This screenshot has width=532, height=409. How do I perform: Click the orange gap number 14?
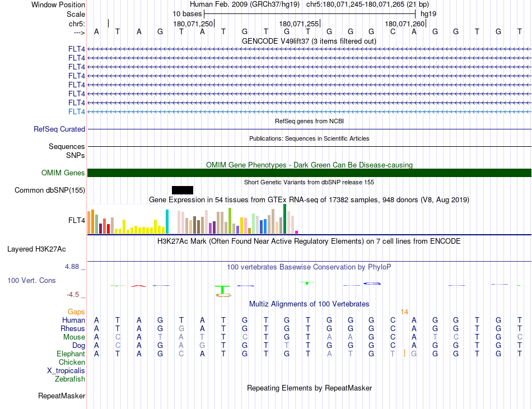point(404,312)
